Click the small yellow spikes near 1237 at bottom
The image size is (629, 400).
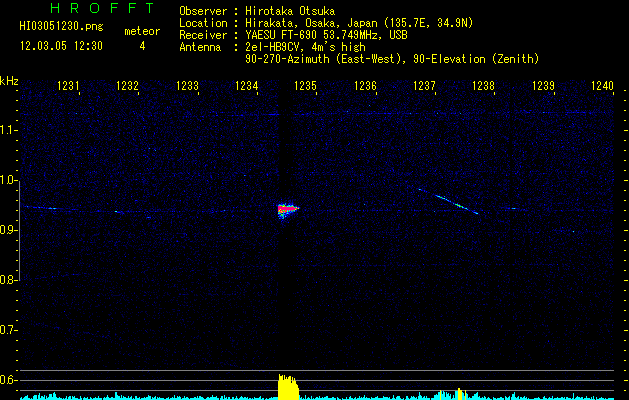pos(451,394)
